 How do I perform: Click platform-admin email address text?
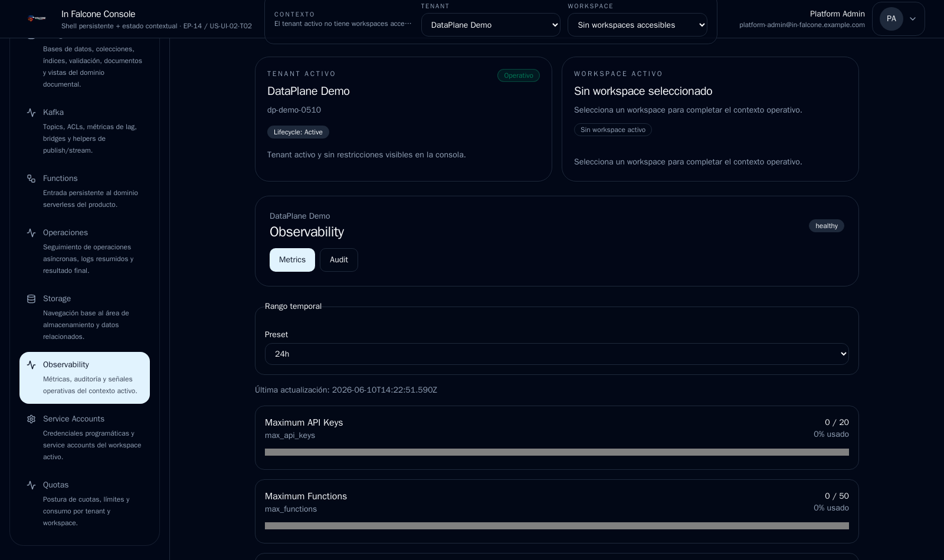[802, 25]
